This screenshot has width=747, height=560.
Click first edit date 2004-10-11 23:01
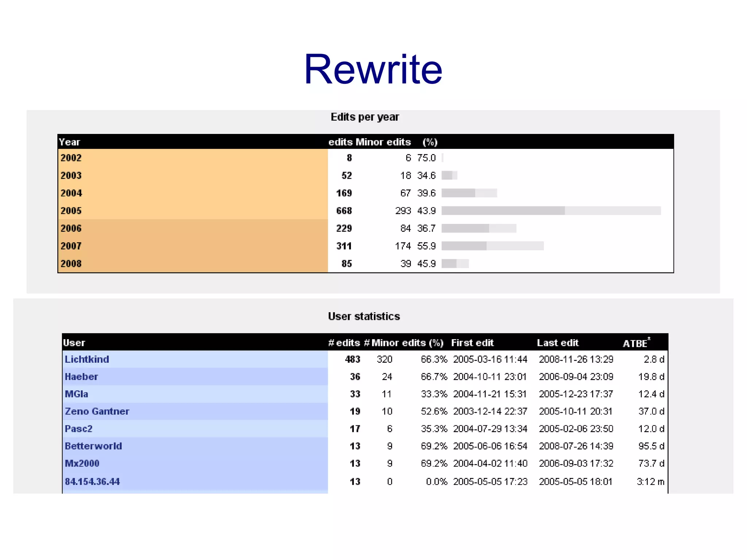point(489,376)
